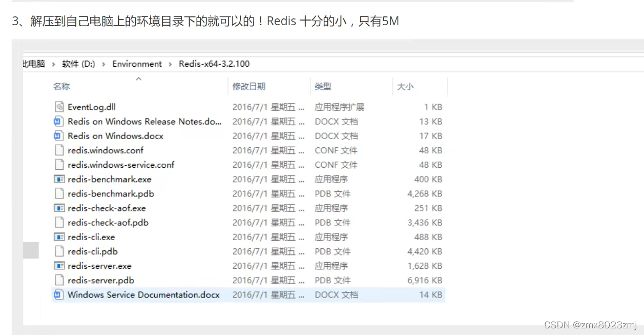The height and width of the screenshot is (335, 644).
Task: Click the 3,436 KB size value
Action: tap(425, 223)
